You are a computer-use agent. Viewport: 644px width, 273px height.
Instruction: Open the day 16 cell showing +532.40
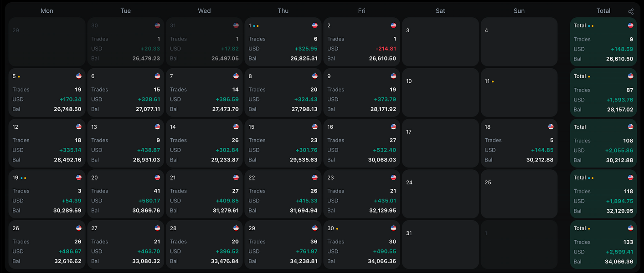coord(361,143)
